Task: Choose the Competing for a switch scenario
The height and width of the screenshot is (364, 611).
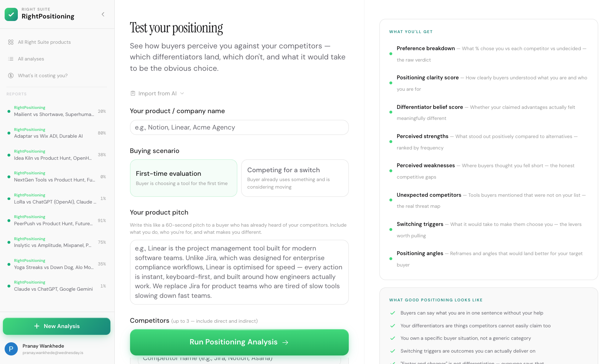Action: point(295,178)
